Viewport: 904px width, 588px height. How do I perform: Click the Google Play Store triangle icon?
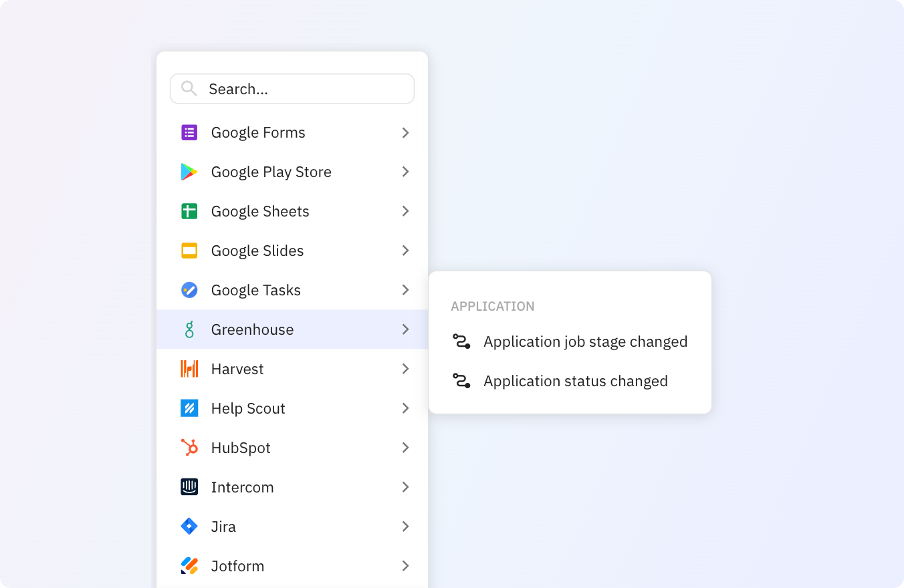pyautogui.click(x=189, y=172)
